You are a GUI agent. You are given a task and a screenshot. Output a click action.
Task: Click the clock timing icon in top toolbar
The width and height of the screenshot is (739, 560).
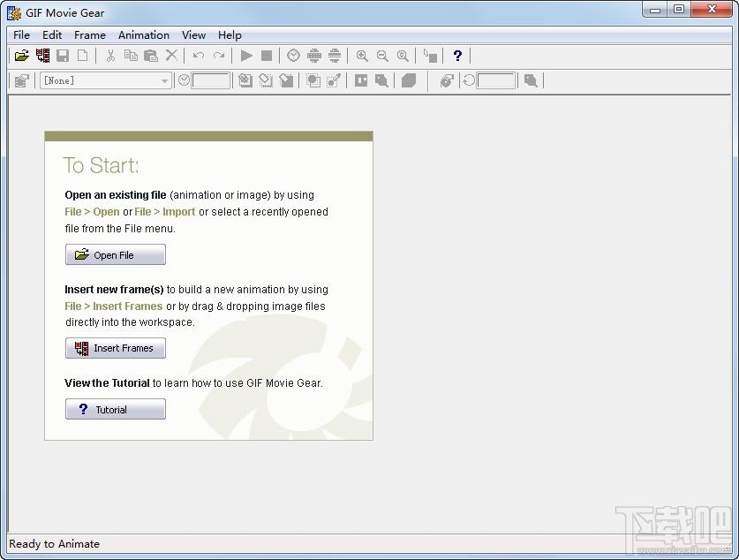pyautogui.click(x=293, y=56)
